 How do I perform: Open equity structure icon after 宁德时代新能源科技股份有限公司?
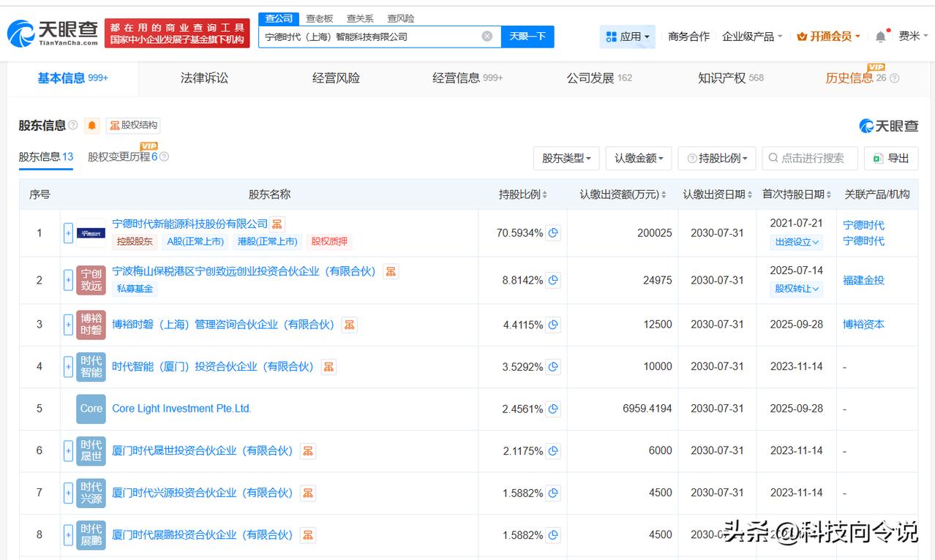[277, 224]
